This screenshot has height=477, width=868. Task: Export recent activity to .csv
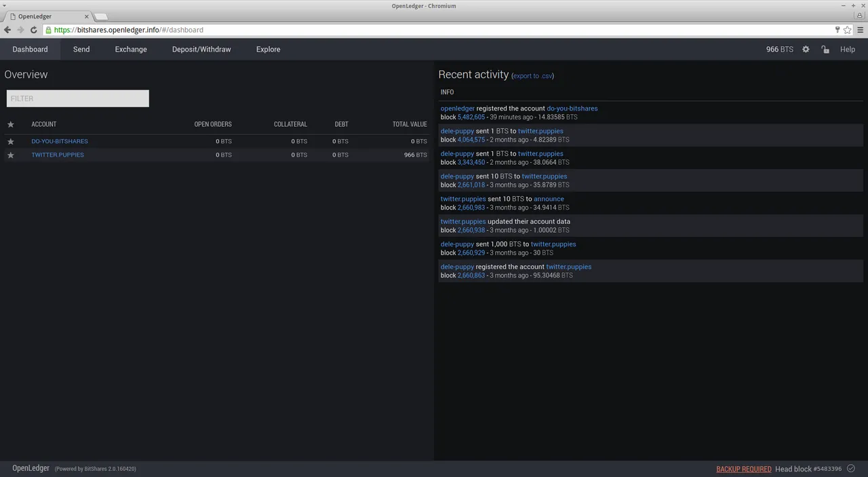point(532,76)
